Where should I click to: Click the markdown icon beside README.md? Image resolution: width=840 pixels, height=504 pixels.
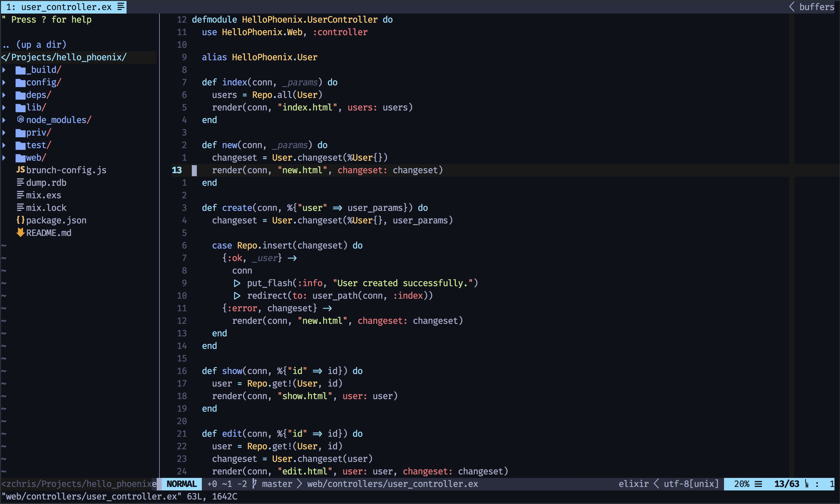[x=21, y=233]
